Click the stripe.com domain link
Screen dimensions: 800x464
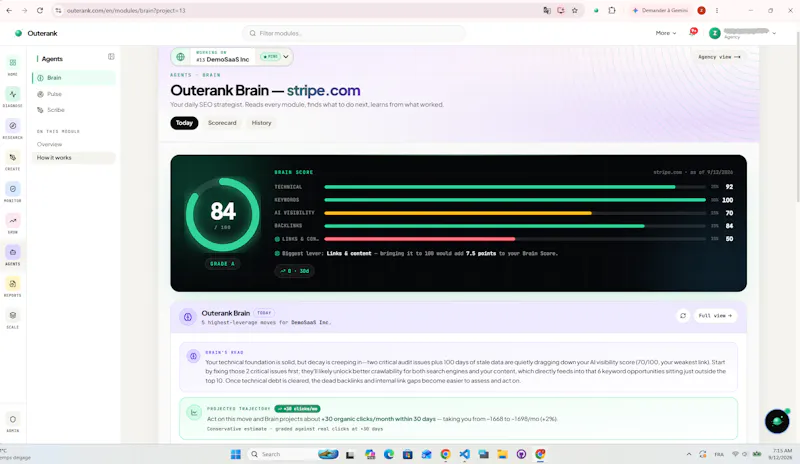tap(323, 90)
